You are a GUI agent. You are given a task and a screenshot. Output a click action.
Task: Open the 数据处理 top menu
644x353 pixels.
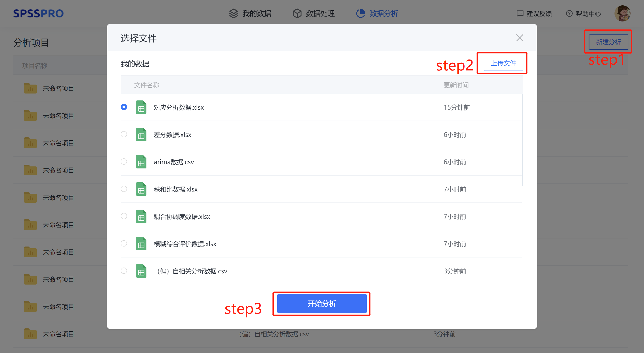[314, 13]
